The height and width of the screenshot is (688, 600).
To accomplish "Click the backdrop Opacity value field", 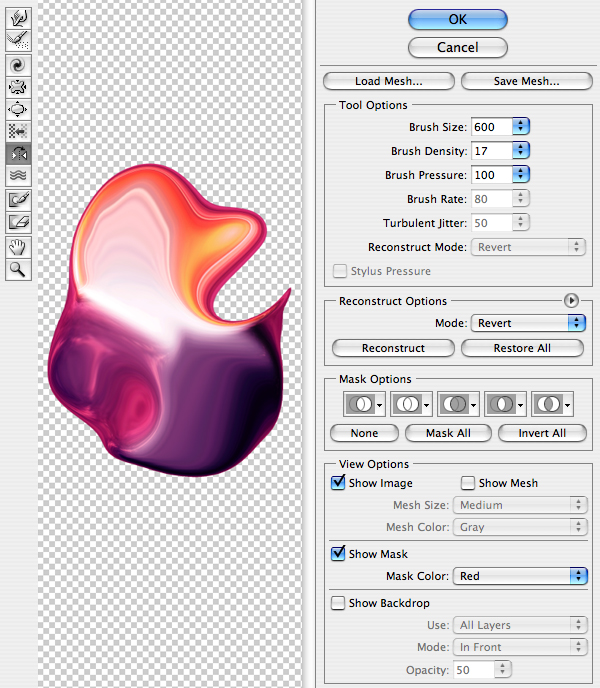I will [x=474, y=670].
